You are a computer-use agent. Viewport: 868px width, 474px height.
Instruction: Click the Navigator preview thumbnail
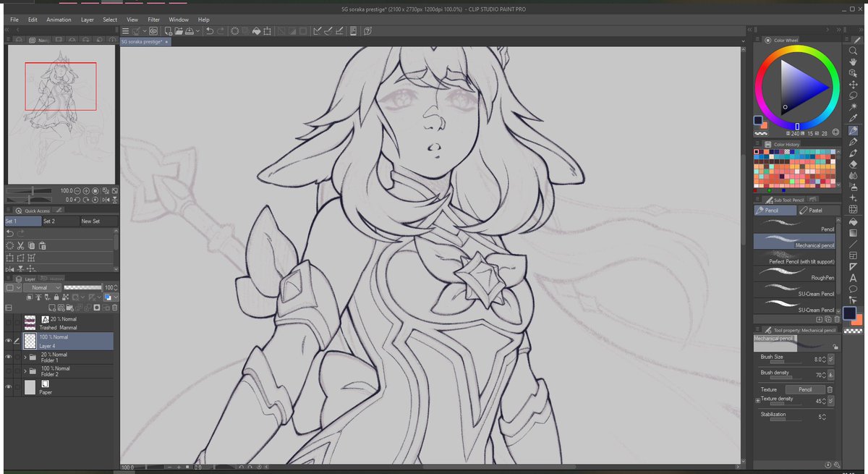pos(61,114)
